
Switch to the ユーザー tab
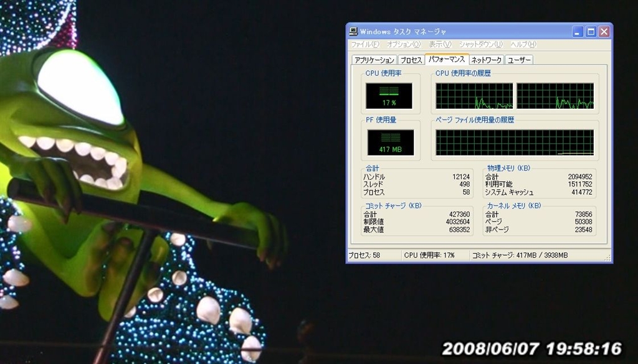tap(519, 60)
